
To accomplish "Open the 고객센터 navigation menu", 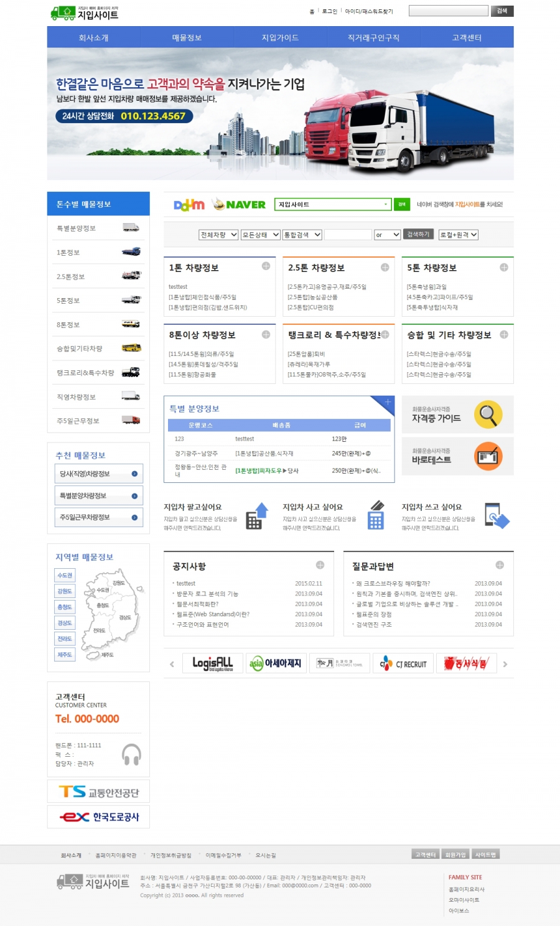I will pyautogui.click(x=467, y=38).
